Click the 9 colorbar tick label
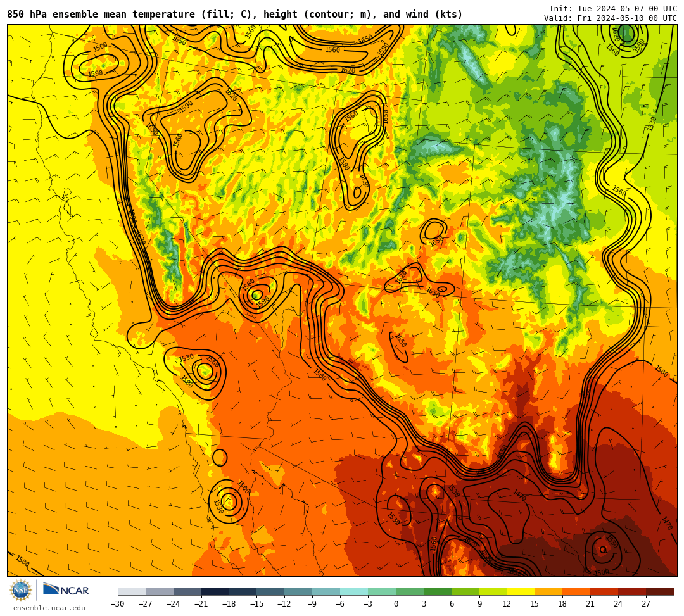Image resolution: width=684 pixels, height=616 pixels. (479, 604)
